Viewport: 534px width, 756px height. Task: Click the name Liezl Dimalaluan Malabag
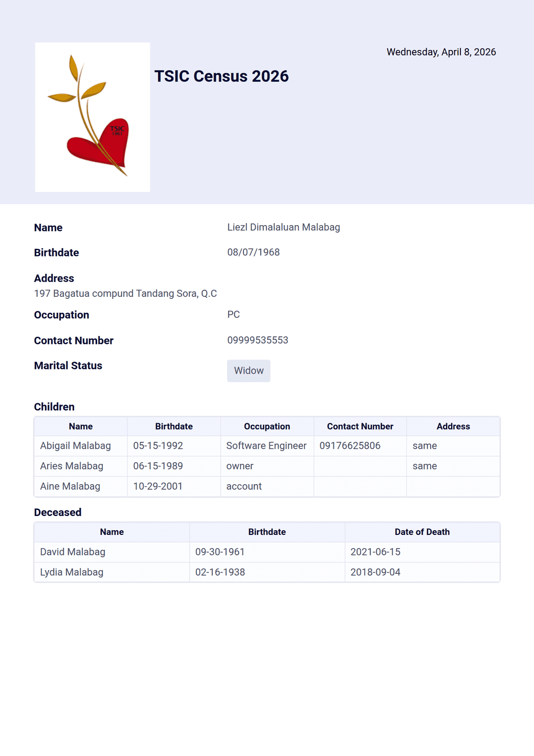point(283,227)
